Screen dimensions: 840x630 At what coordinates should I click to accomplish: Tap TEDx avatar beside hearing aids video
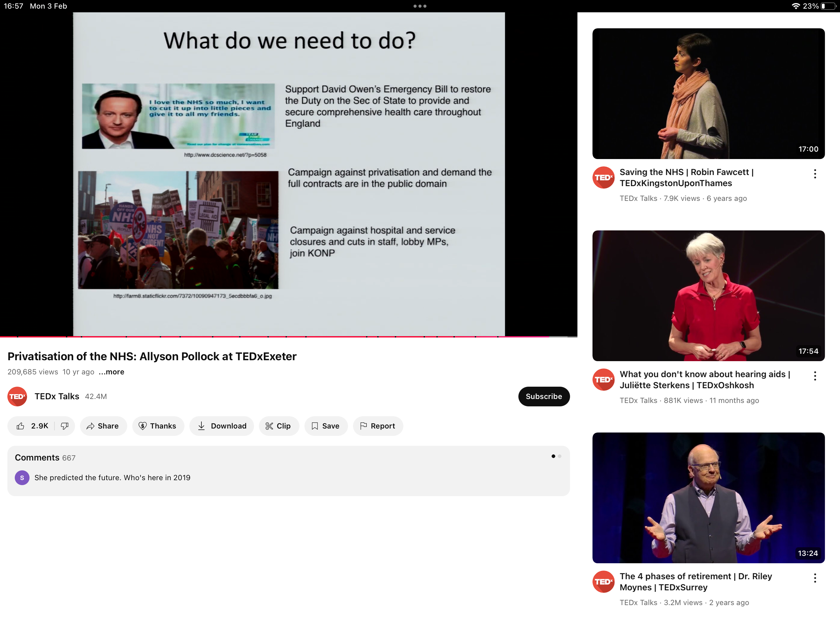tap(604, 380)
